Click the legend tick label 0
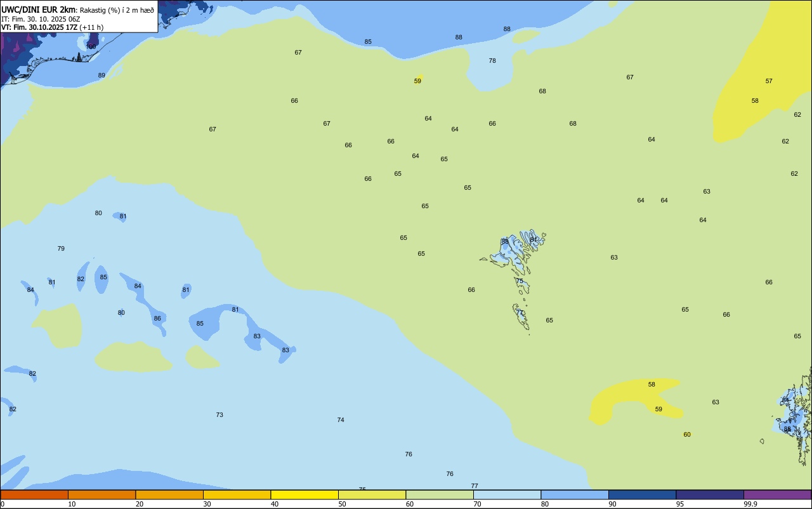This screenshot has width=812, height=509. point(3,504)
